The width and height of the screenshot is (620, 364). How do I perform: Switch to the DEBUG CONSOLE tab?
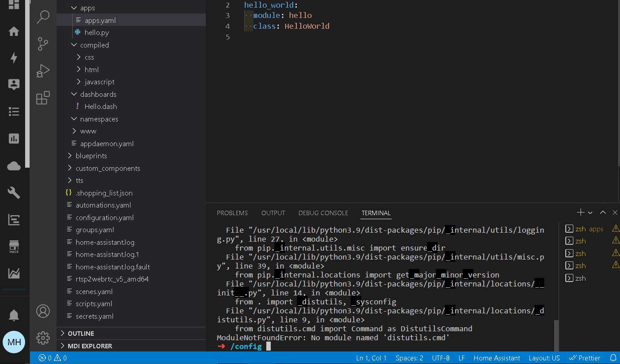pyautogui.click(x=323, y=213)
